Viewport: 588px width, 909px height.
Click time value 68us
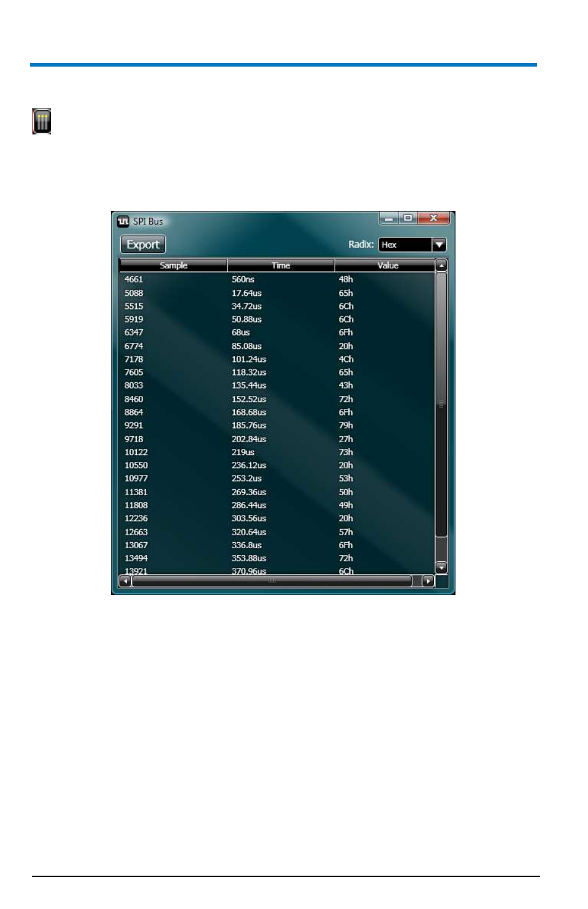(x=240, y=332)
